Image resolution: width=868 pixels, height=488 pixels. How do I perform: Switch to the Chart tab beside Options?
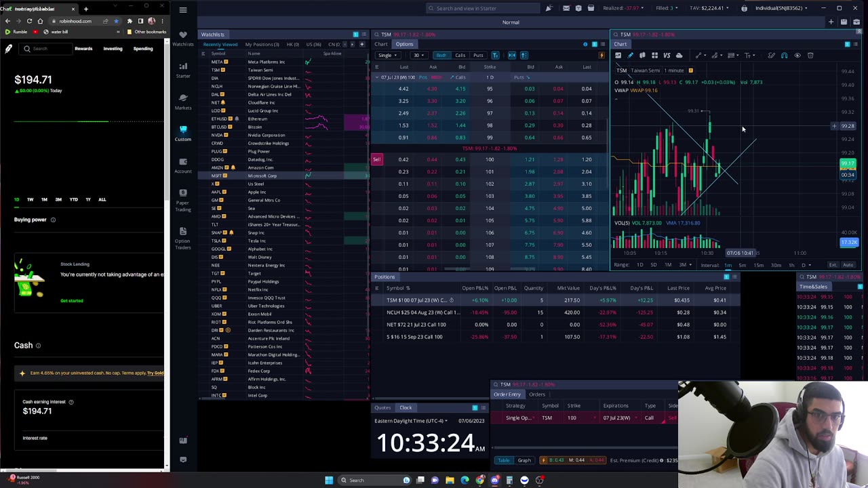point(381,44)
